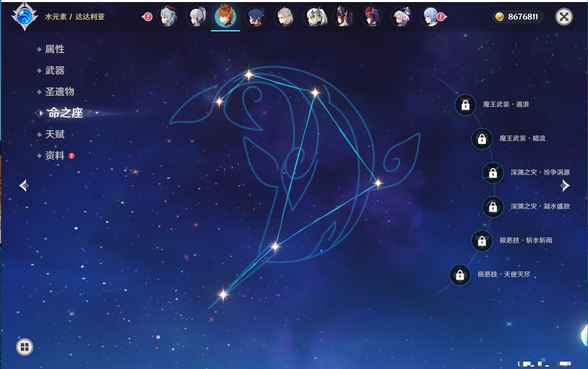Open the locked 极恶技·天使灭尽 constellation icon
Image resolution: width=588 pixels, height=369 pixels.
[460, 275]
